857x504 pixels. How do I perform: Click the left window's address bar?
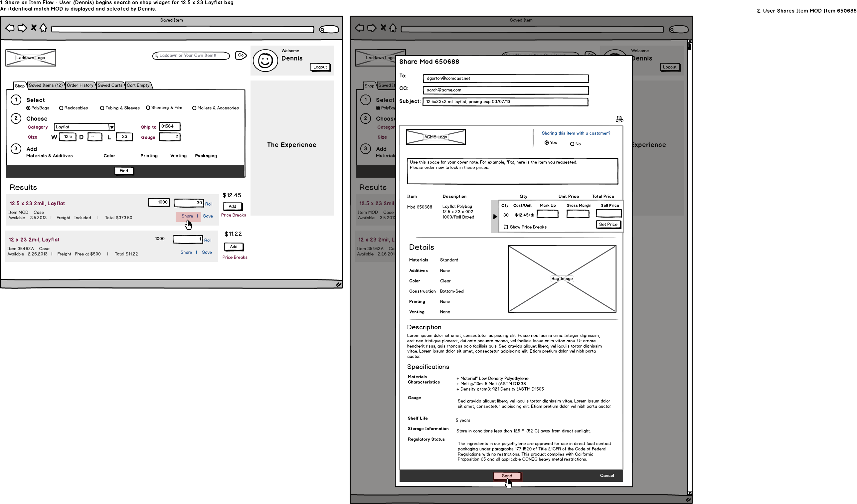183,30
